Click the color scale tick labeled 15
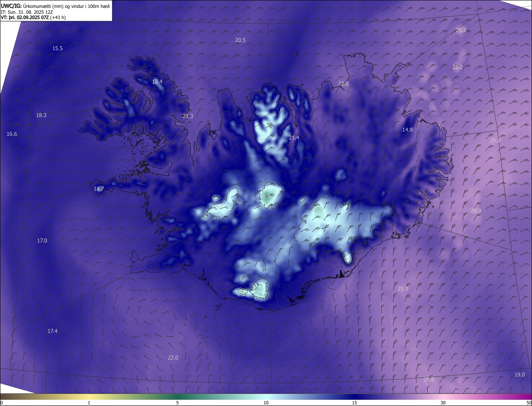 click(x=355, y=403)
